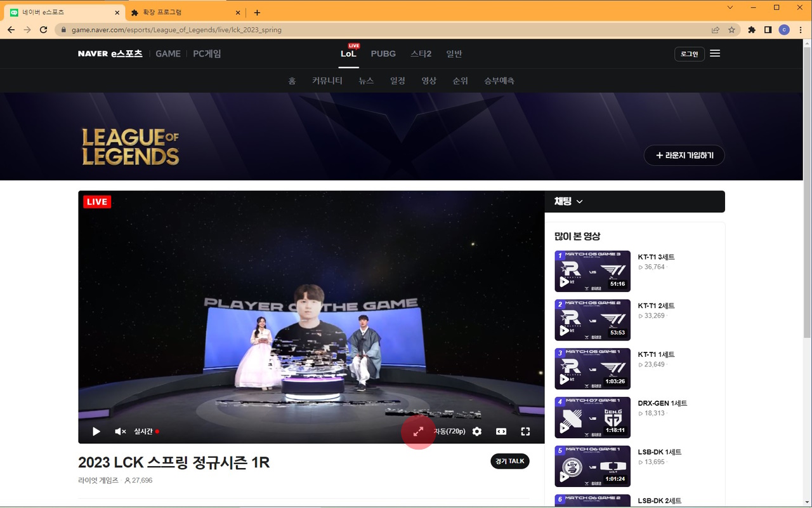
Task: Expand the 채팅 dropdown
Action: (x=569, y=201)
